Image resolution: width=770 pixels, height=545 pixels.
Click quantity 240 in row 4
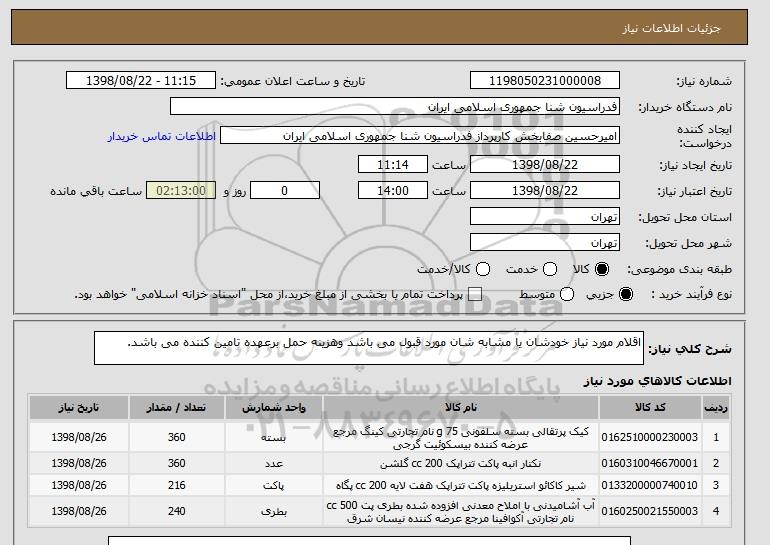point(176,511)
